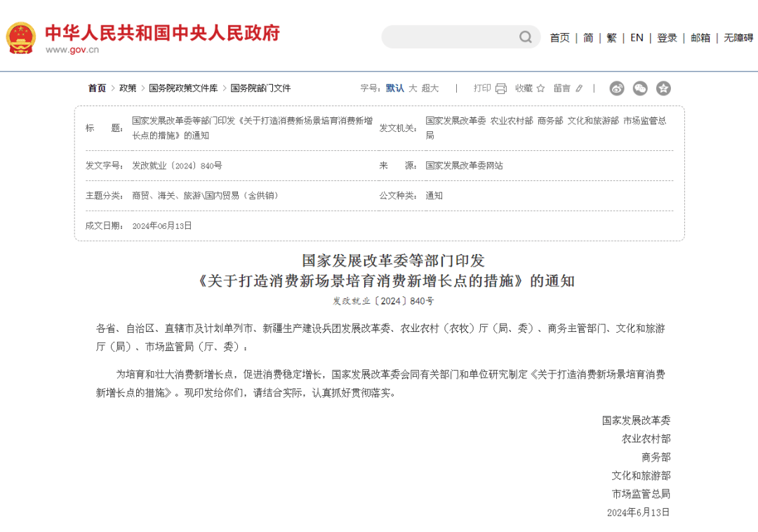Go to breadcrumb 政策
758x532 pixels.
coord(128,88)
